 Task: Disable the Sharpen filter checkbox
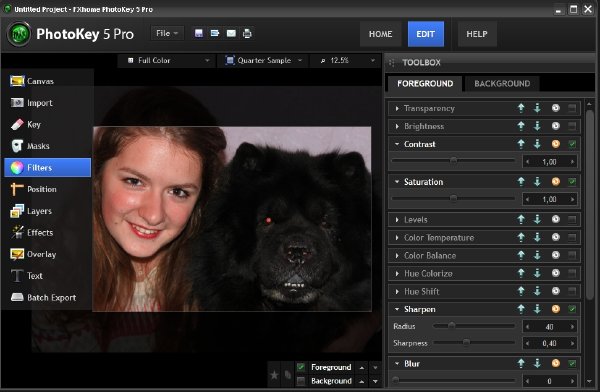(572, 309)
